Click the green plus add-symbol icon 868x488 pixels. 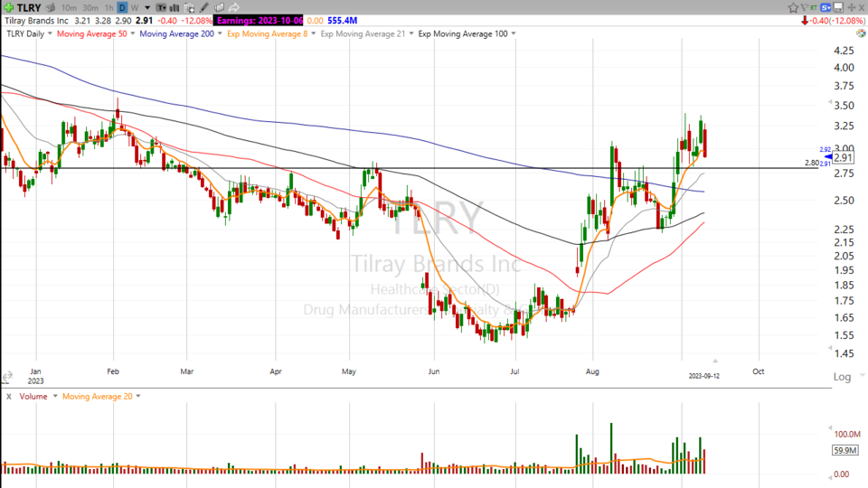[x=8, y=7]
